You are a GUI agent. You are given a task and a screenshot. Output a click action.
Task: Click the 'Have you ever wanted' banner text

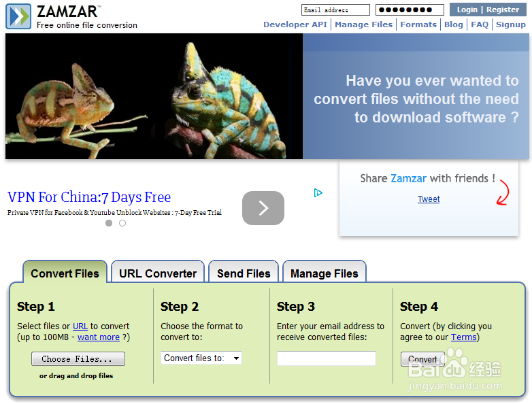click(416, 99)
